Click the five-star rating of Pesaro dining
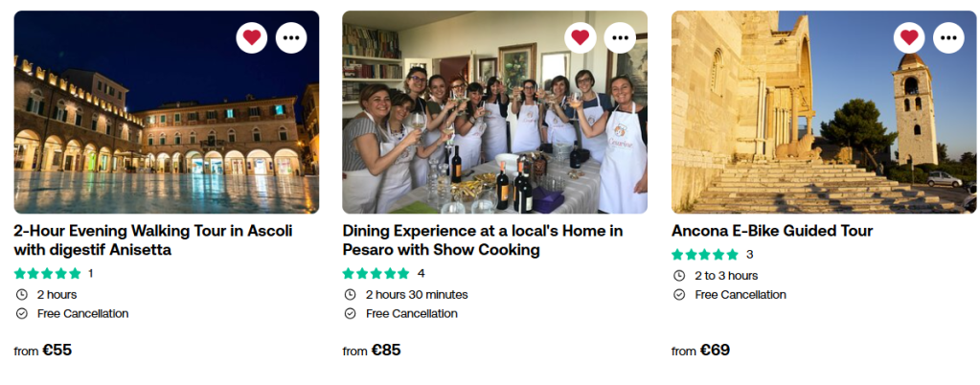This screenshot has height=385, width=980. tap(376, 274)
